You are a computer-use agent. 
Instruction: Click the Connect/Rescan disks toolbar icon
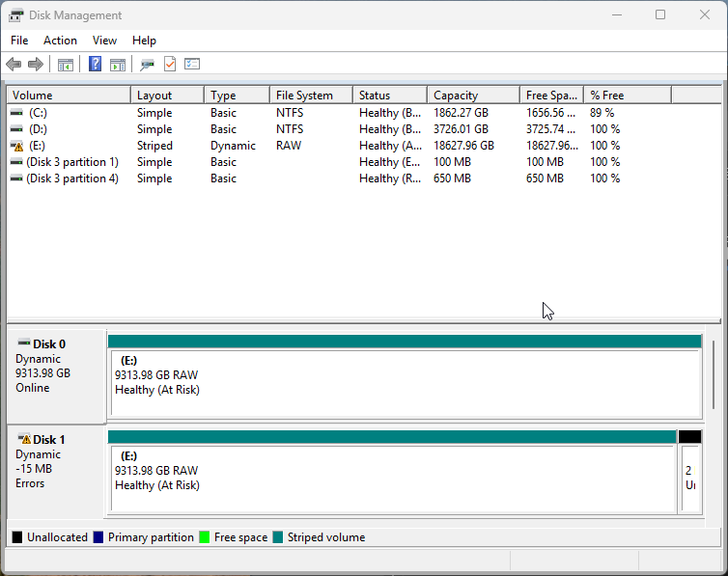point(147,65)
